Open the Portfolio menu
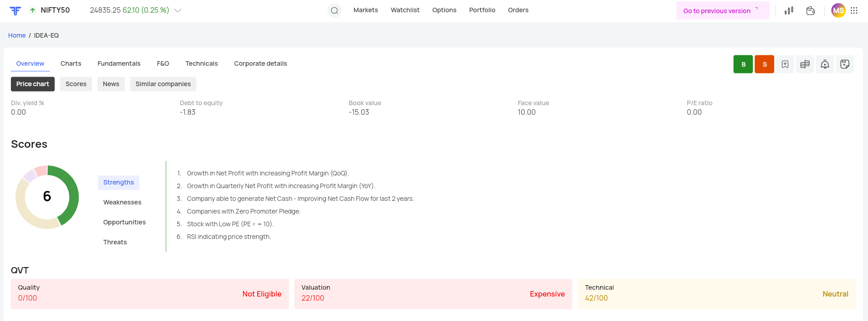The image size is (868, 321). [482, 10]
